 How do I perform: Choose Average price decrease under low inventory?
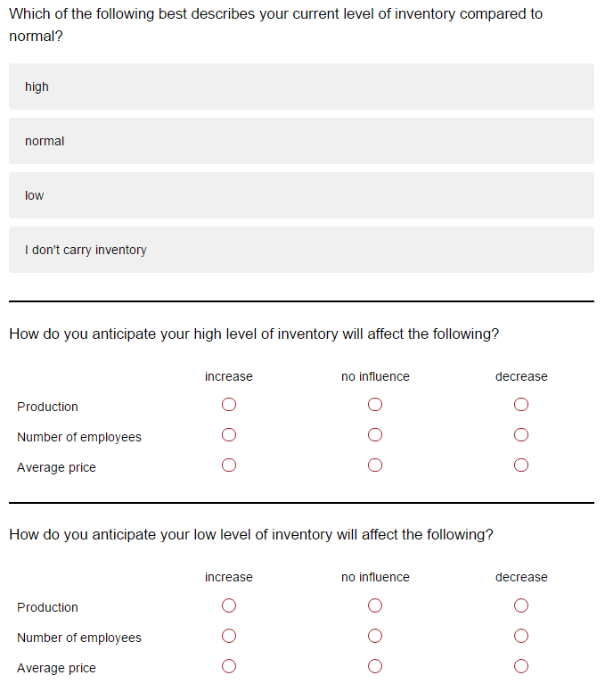click(521, 666)
